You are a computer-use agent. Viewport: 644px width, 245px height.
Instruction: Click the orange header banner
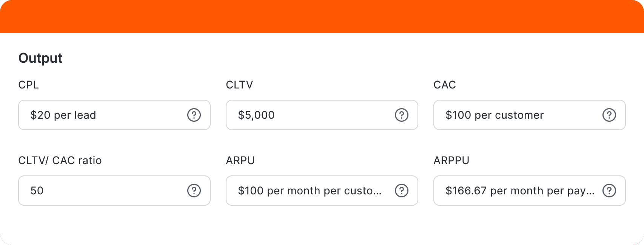coord(322,17)
